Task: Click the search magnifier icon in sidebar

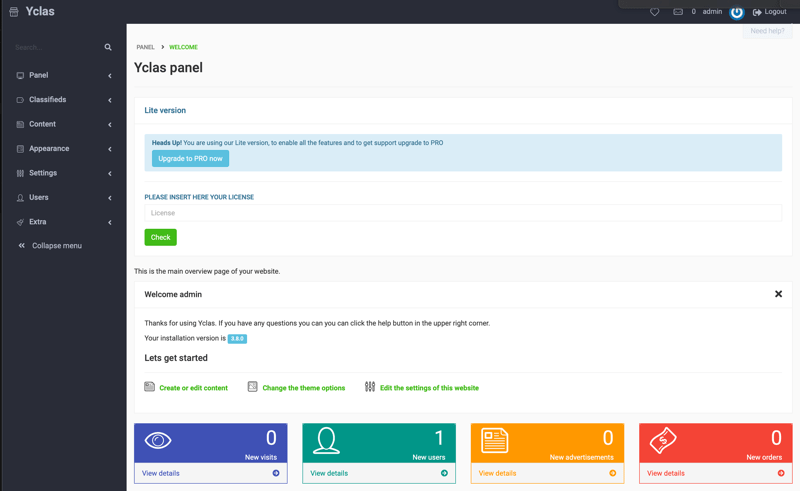Action: pyautogui.click(x=108, y=47)
